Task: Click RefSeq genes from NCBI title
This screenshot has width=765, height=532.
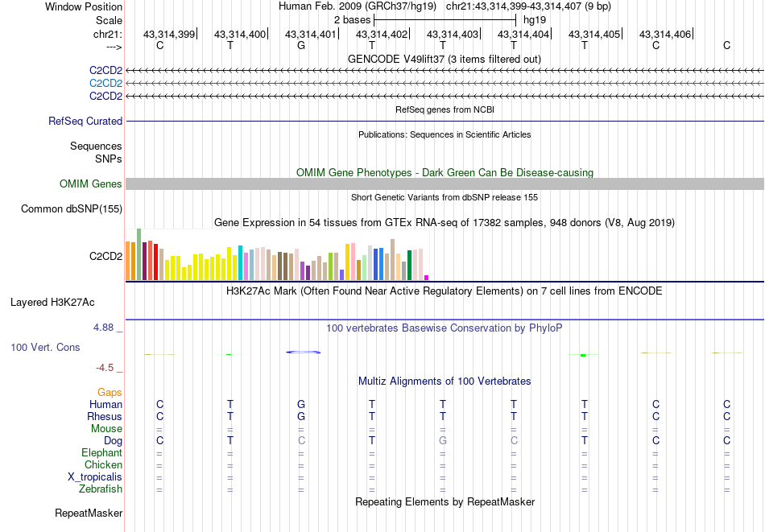Action: pos(445,109)
